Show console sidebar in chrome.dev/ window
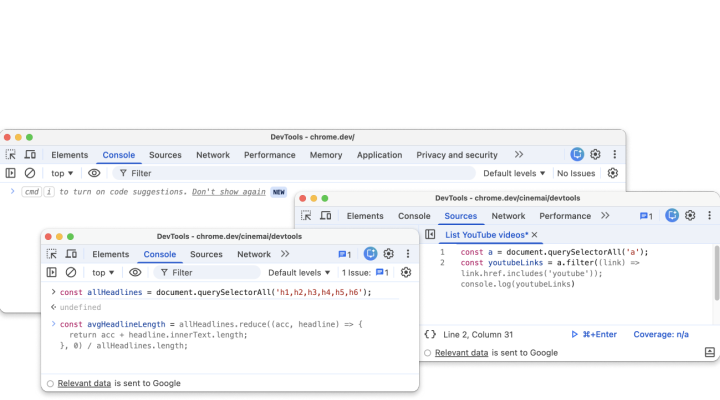This screenshot has width=720, height=400. (x=11, y=173)
